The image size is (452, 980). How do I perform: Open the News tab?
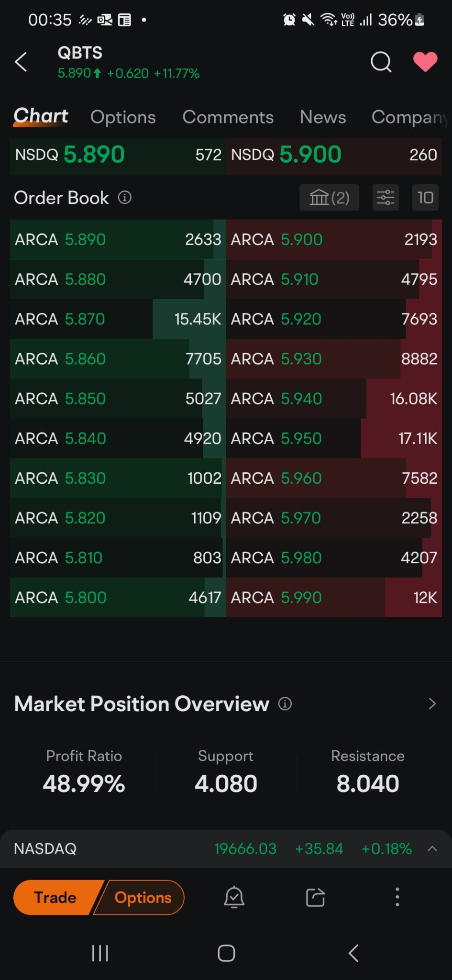(323, 117)
